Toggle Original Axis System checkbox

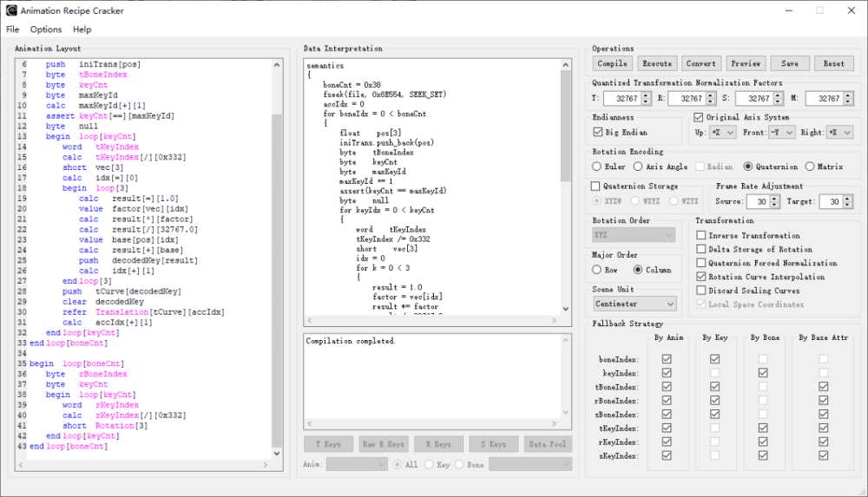(699, 117)
